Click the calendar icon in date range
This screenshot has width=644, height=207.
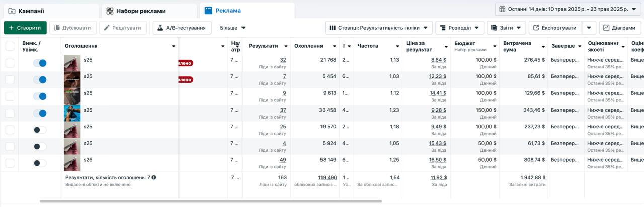[502, 9]
